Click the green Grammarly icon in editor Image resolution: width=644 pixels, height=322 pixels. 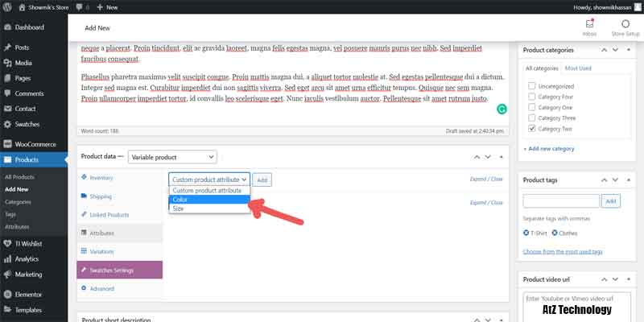(502, 106)
